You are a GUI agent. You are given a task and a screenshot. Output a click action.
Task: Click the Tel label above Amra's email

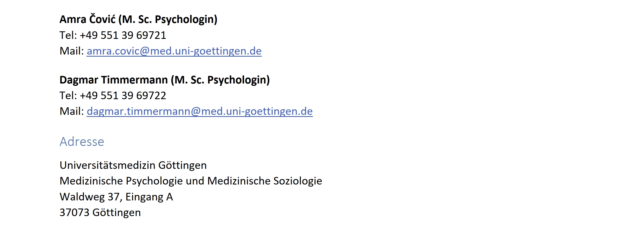(68, 35)
